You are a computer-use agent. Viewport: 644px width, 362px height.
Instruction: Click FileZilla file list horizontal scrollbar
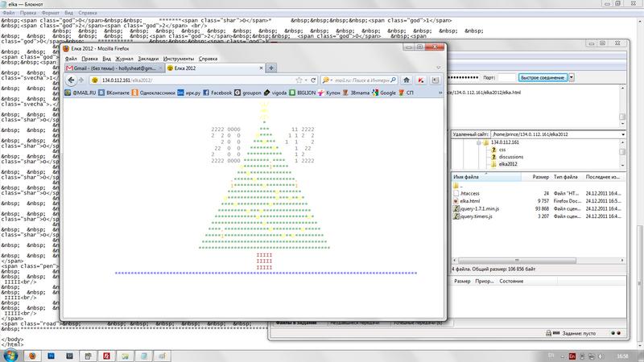coord(517,260)
